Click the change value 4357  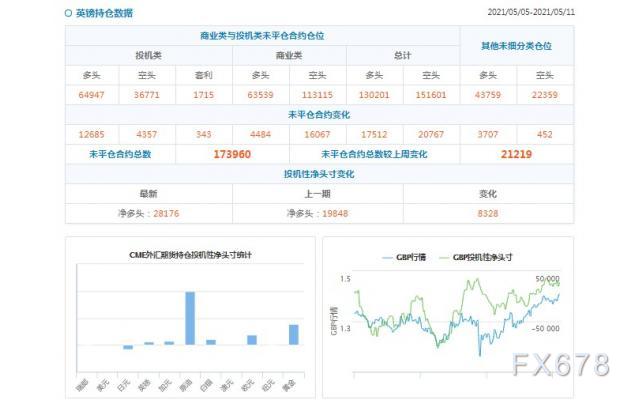coord(147,134)
